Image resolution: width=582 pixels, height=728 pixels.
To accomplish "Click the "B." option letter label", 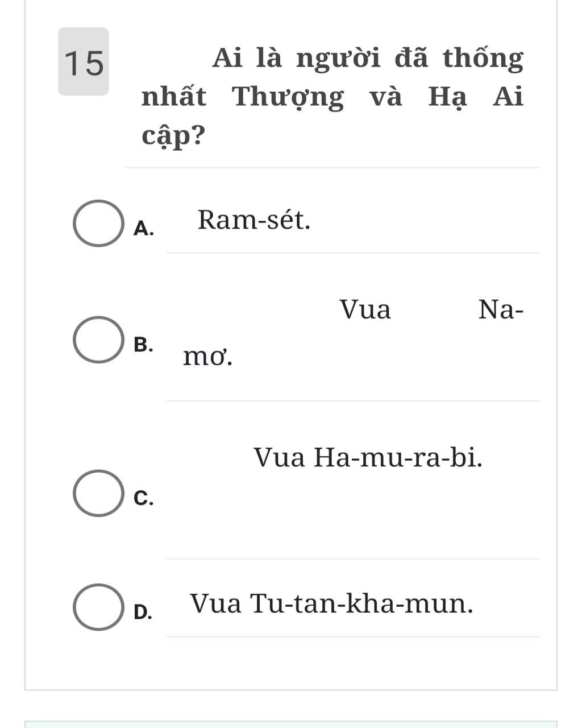I will click(x=143, y=345).
